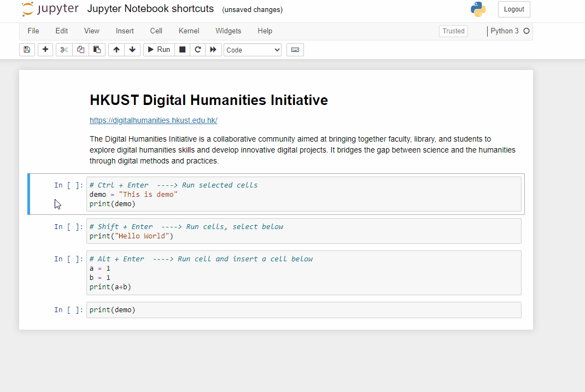Open the cell type dropdown showing Code
Viewport: 585px width, 392px height.
(252, 49)
